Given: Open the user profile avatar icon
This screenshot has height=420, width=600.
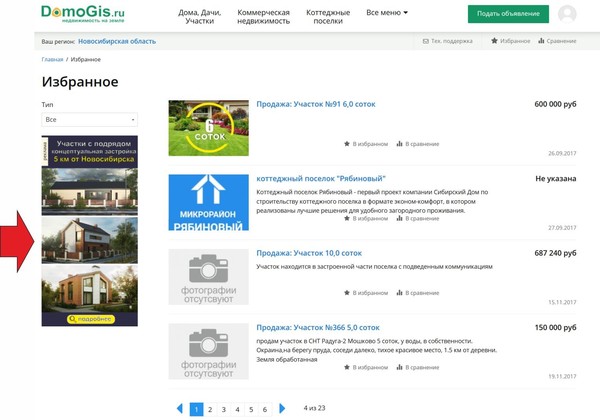Looking at the screenshot, I should [567, 14].
